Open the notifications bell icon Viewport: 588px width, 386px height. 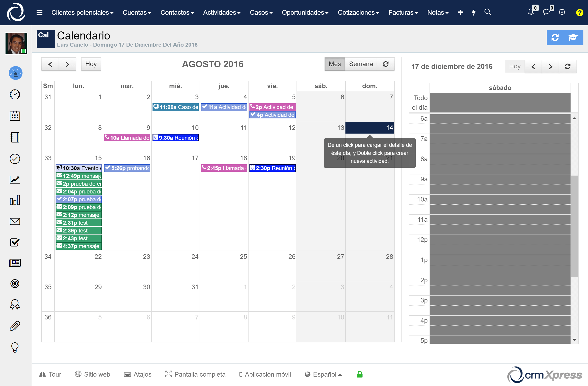pos(531,12)
